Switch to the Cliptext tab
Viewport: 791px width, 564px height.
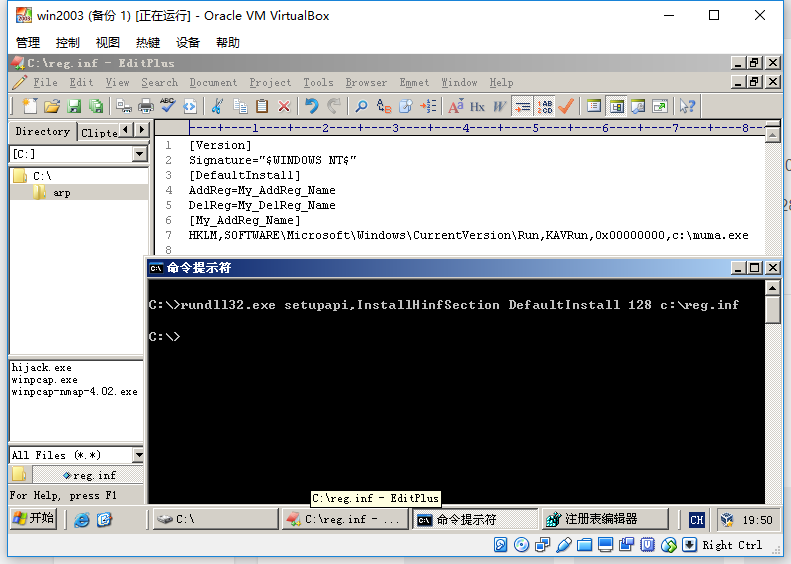[x=99, y=133]
